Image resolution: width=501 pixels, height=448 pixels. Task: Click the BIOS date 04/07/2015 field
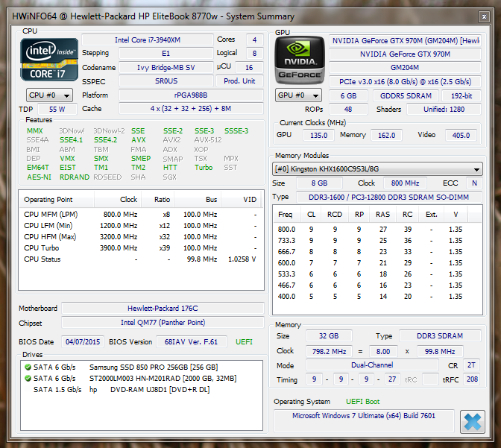[x=83, y=342]
